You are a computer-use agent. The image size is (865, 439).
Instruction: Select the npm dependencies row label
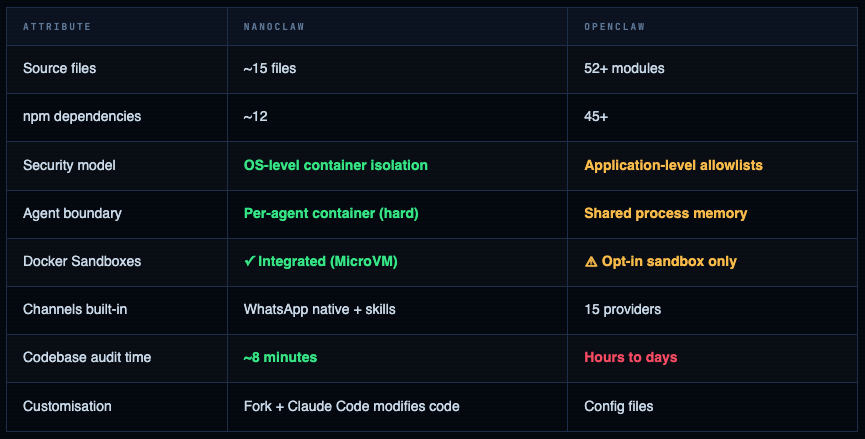[x=82, y=116]
